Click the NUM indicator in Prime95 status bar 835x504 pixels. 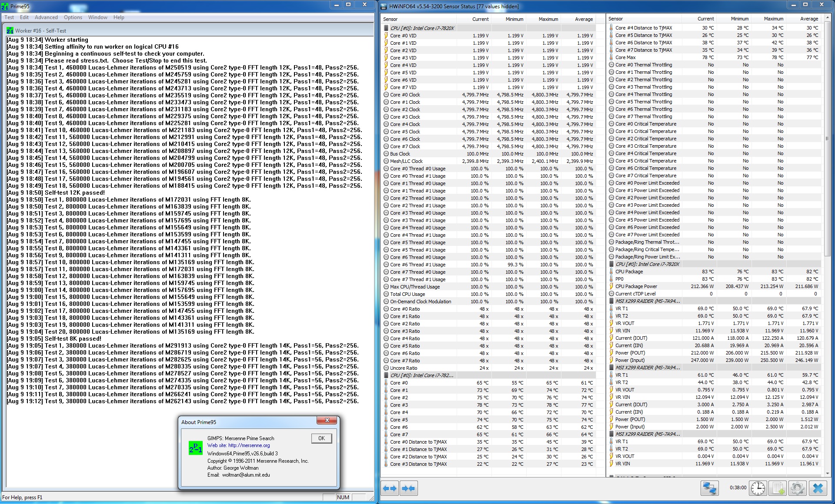tap(343, 497)
